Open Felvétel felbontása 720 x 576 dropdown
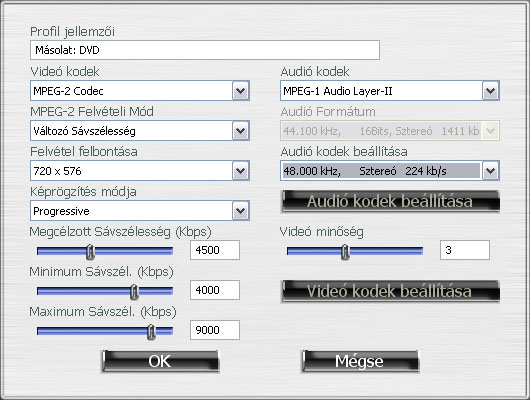The width and height of the screenshot is (530, 400). click(x=140, y=171)
